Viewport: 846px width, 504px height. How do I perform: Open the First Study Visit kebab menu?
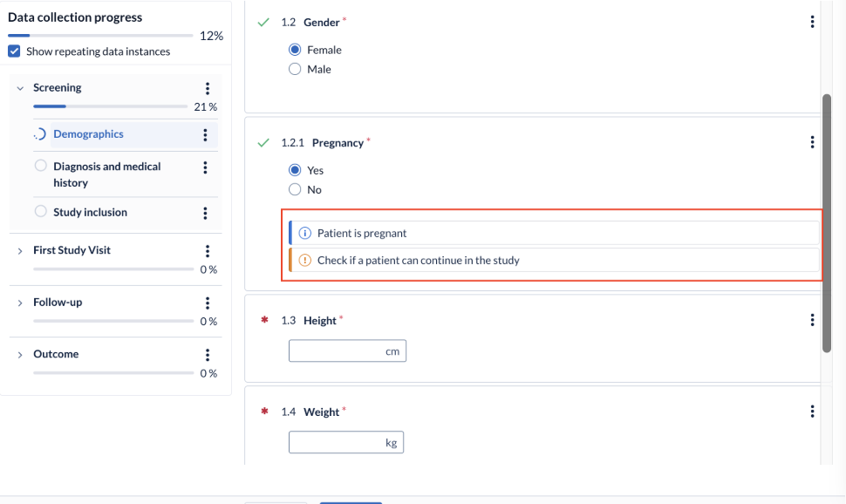point(208,251)
